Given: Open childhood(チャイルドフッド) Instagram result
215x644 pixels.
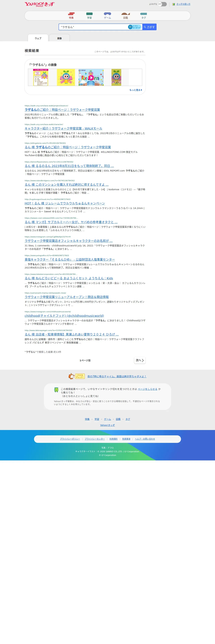Looking at the screenshot, I should tap(64, 316).
